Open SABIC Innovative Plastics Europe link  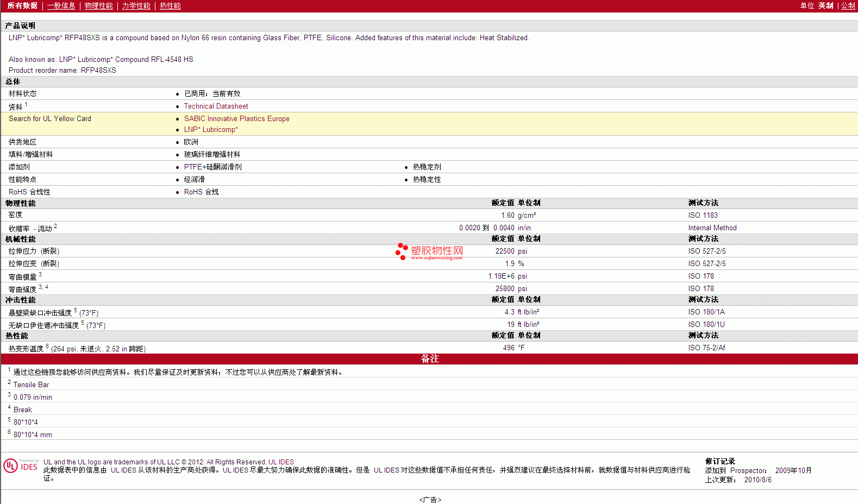point(236,119)
